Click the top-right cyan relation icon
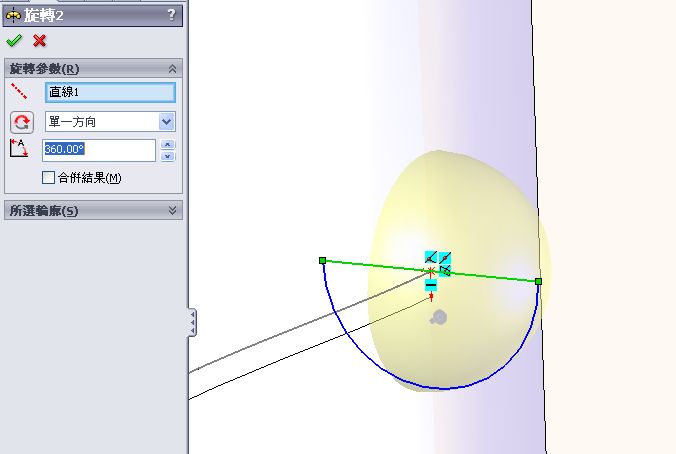This screenshot has height=454, width=676. (x=445, y=257)
